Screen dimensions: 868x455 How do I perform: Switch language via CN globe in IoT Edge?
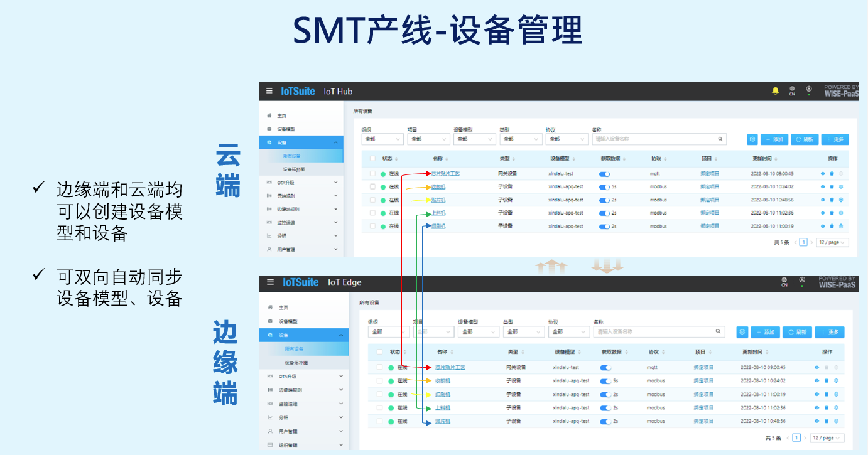click(x=784, y=282)
